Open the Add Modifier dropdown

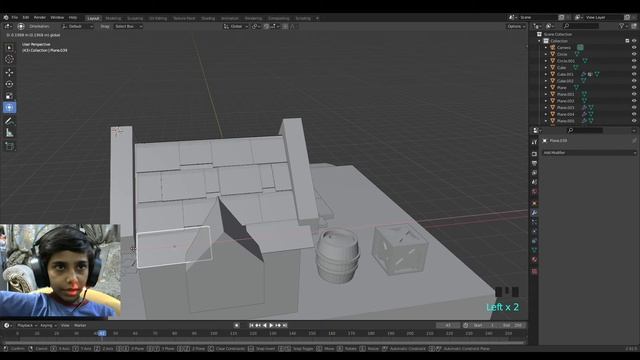click(589, 153)
